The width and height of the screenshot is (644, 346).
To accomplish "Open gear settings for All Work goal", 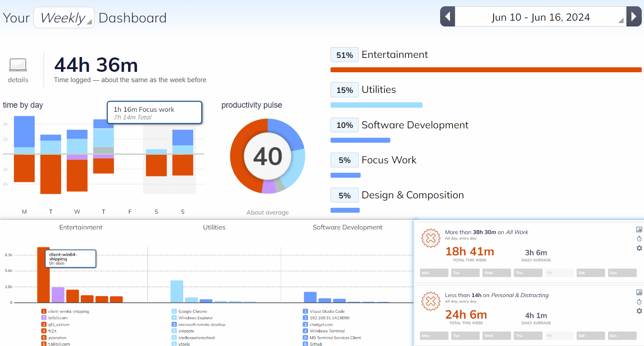I will click(639, 248).
